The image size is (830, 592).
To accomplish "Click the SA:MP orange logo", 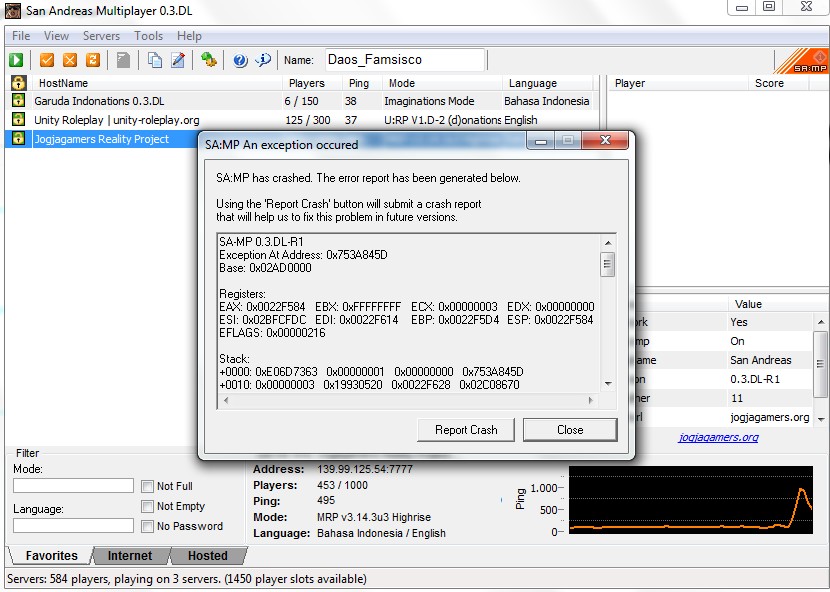I will pos(802,61).
